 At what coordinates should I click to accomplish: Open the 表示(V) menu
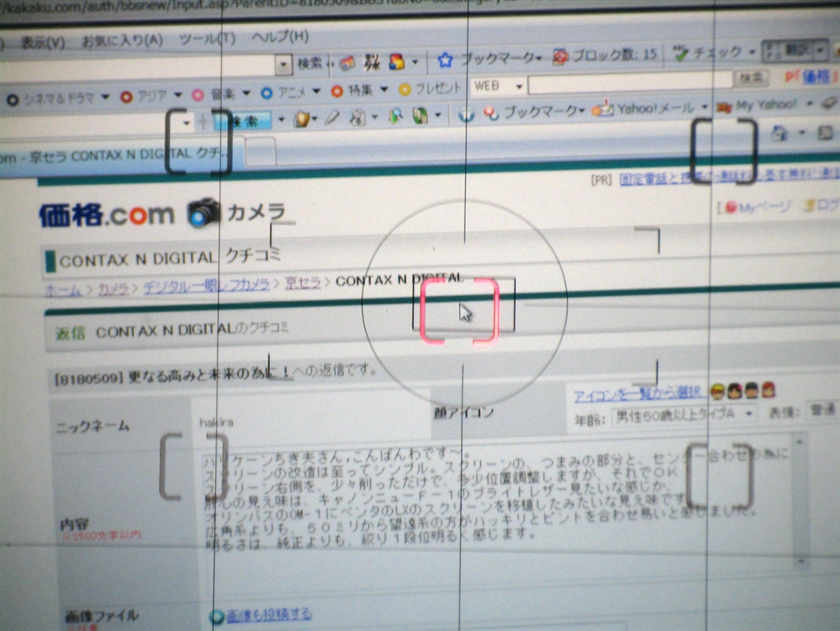pyautogui.click(x=43, y=42)
